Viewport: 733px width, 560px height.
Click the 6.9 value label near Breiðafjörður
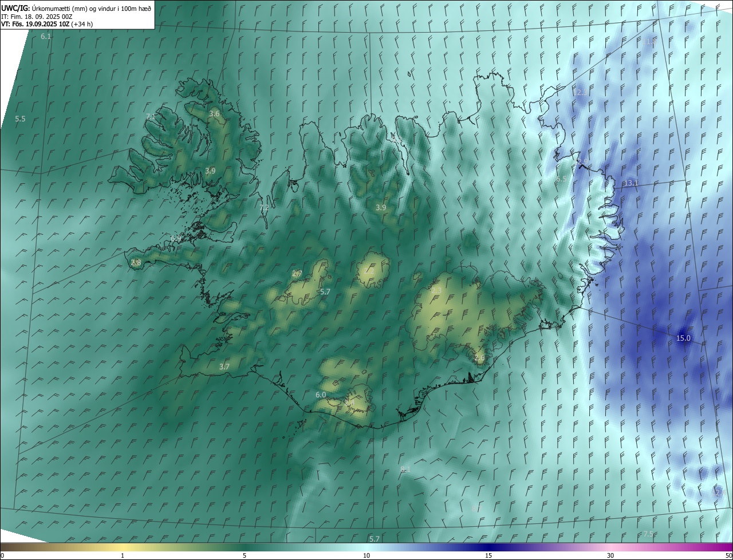(176, 238)
